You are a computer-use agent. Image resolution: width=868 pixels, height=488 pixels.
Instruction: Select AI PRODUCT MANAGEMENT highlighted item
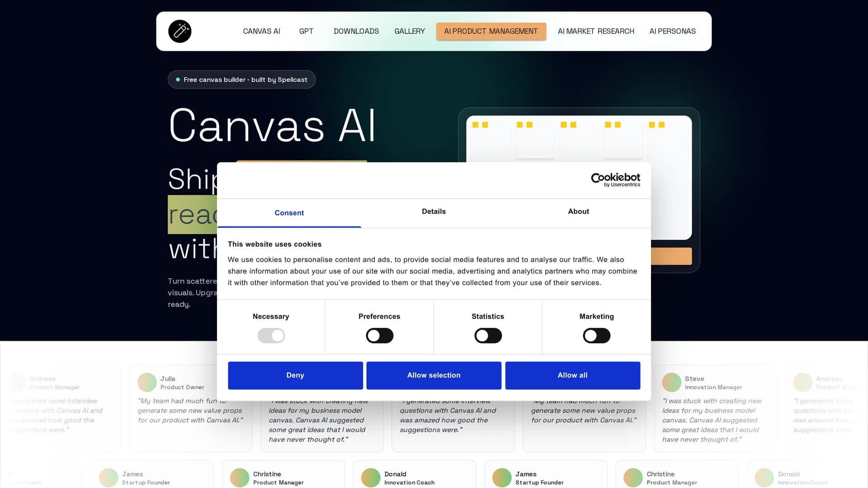pyautogui.click(x=491, y=31)
